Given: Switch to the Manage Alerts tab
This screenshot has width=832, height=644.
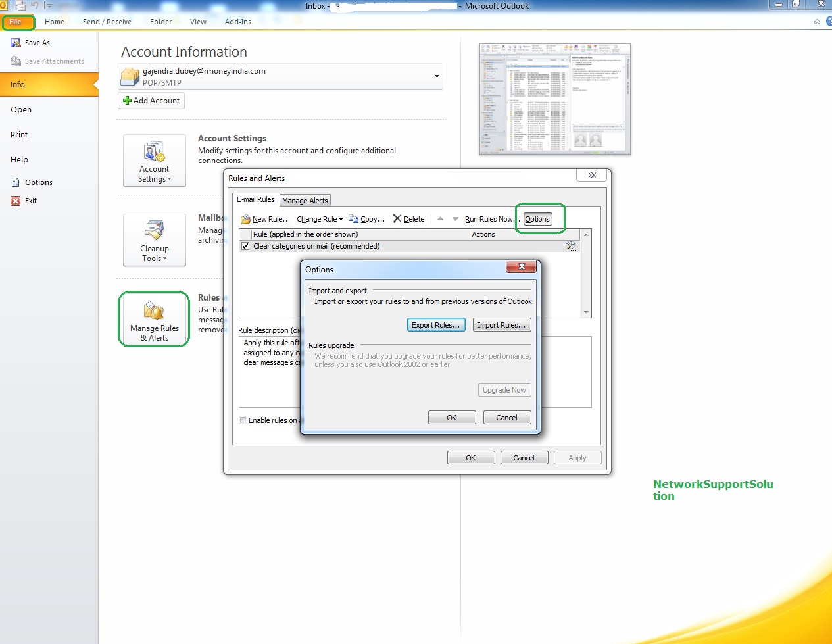Looking at the screenshot, I should pos(305,201).
